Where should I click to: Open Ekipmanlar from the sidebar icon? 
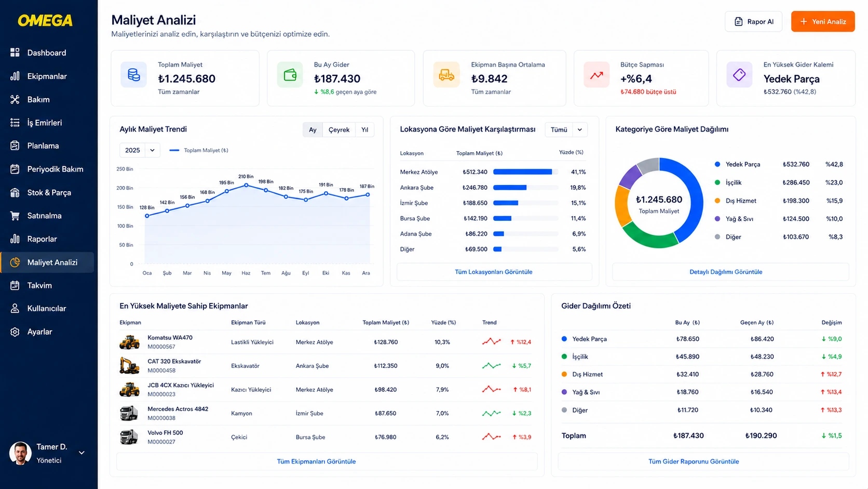[x=15, y=76]
